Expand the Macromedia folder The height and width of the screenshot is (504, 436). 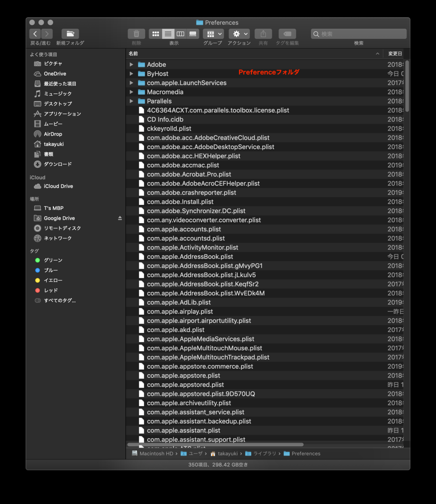pyautogui.click(x=131, y=92)
